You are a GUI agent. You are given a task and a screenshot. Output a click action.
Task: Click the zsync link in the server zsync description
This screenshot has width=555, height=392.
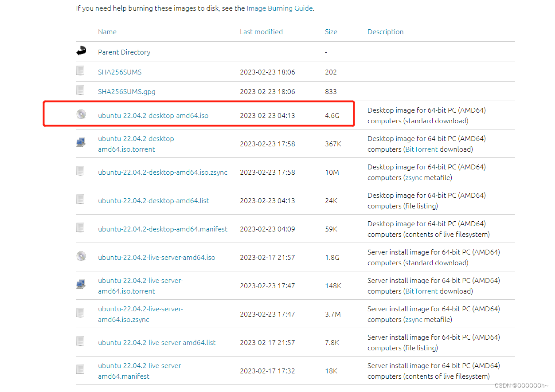(x=414, y=320)
